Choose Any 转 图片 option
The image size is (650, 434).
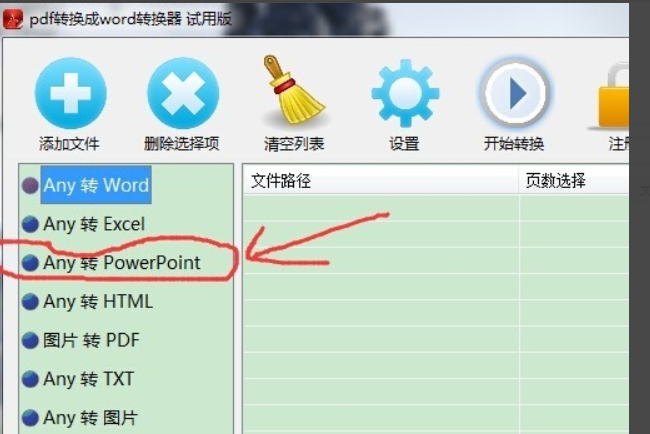[x=90, y=417]
